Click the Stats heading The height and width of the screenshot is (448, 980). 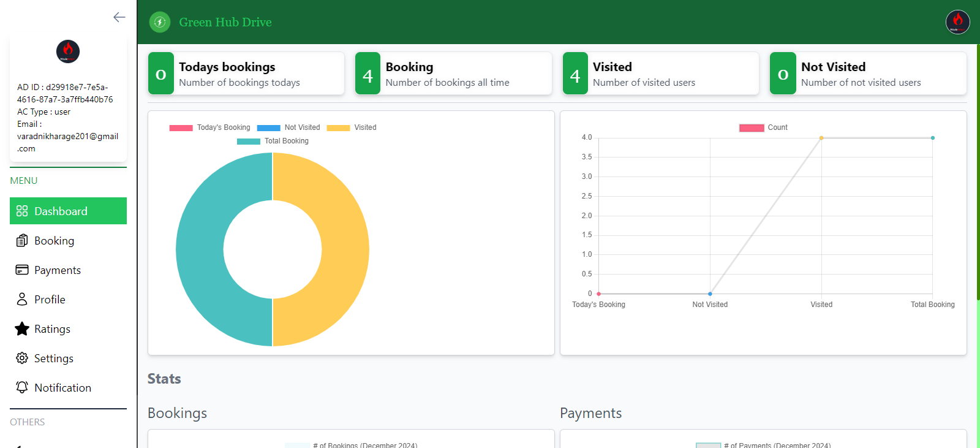point(164,379)
